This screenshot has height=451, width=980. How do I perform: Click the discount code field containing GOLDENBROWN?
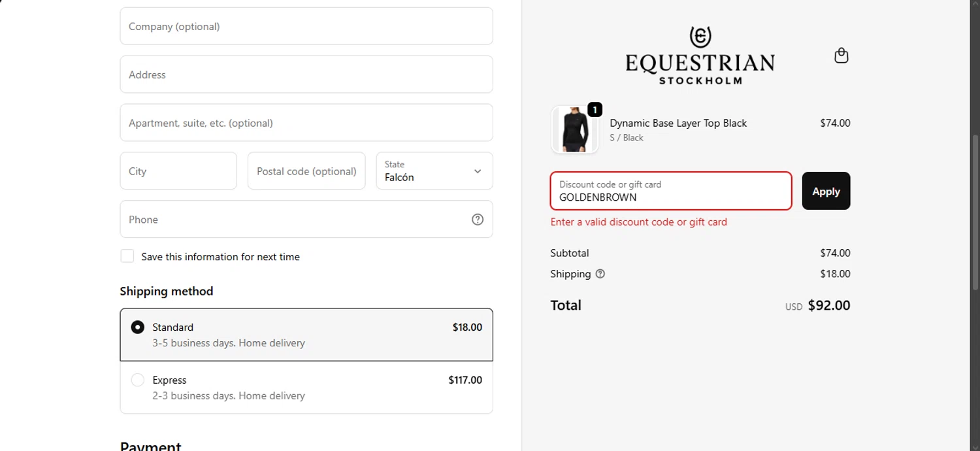coord(671,191)
